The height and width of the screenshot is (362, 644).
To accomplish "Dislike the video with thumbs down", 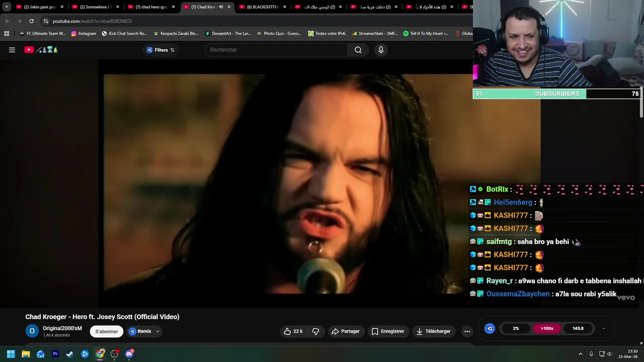I will click(x=316, y=331).
